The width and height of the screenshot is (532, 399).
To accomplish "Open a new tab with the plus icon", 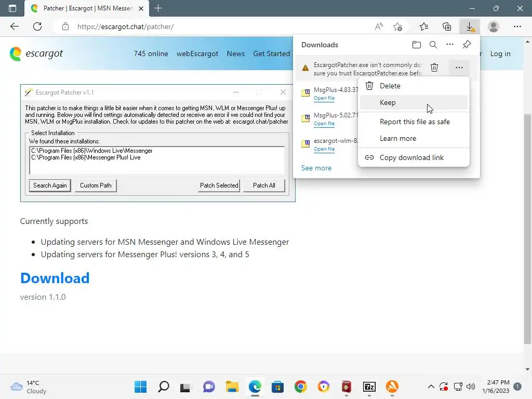I will click(158, 8).
